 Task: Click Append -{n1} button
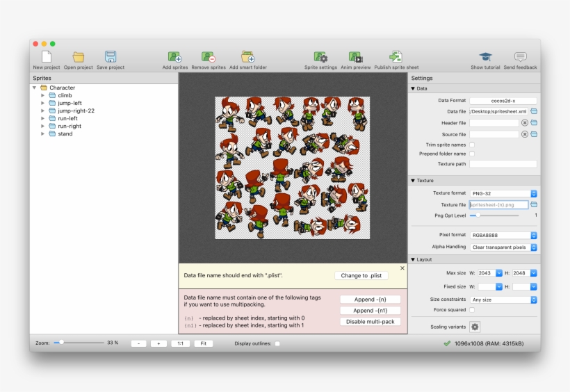pos(370,311)
